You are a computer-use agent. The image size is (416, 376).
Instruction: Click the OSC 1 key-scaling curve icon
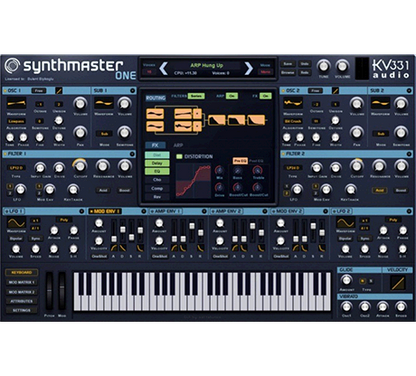pos(59,91)
